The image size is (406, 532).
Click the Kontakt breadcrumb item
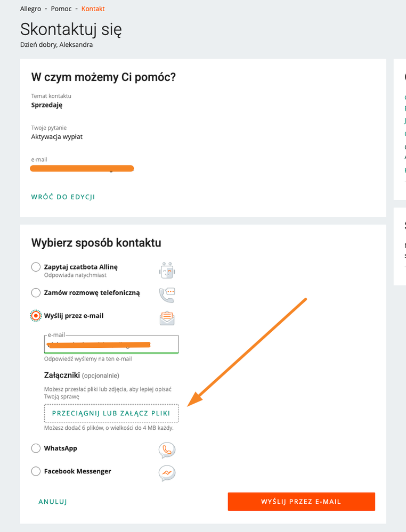93,9
